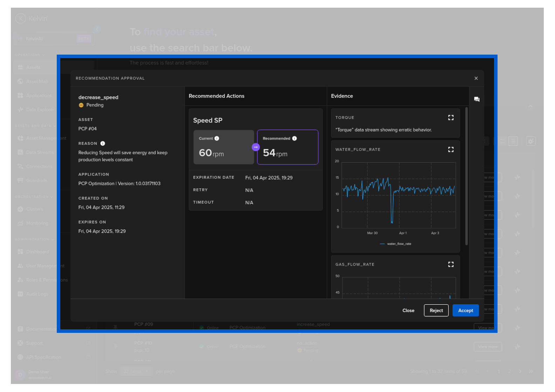Select the Current 60 rpm card
This screenshot has width=555, height=392.
[x=224, y=147]
